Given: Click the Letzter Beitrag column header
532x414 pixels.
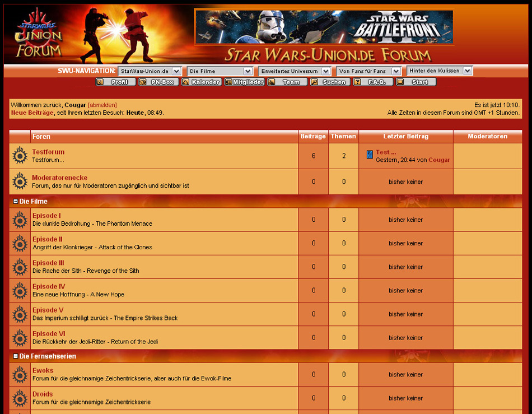Looking at the screenshot, I should point(406,137).
